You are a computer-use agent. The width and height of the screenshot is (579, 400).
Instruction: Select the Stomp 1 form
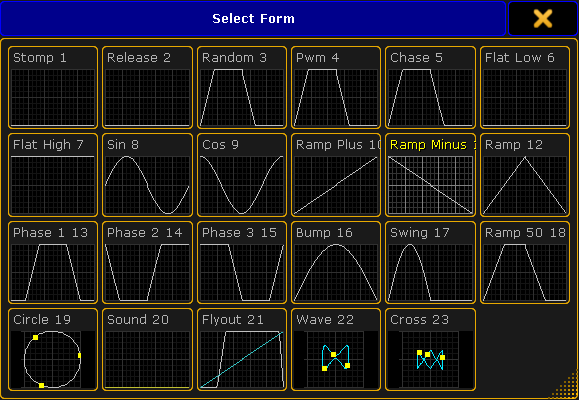[53, 88]
